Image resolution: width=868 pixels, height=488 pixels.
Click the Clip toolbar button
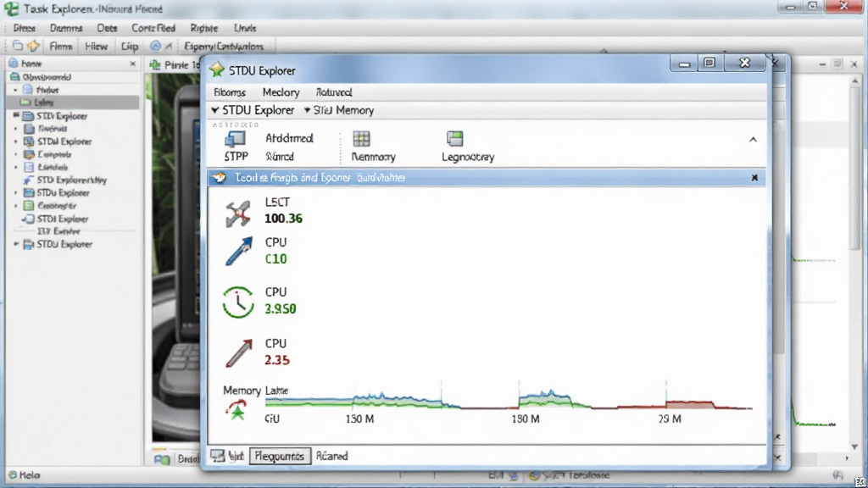point(130,47)
